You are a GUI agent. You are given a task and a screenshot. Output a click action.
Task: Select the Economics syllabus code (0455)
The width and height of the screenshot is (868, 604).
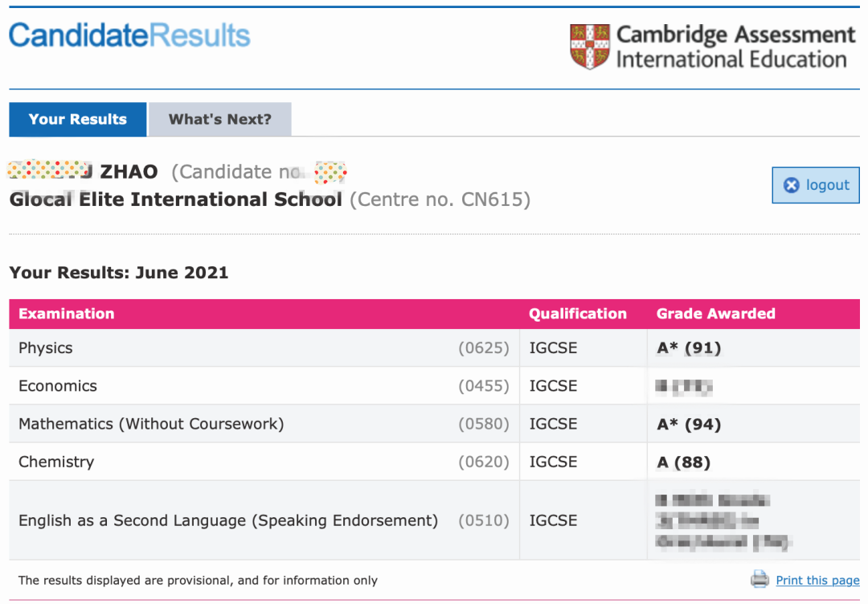(x=483, y=386)
